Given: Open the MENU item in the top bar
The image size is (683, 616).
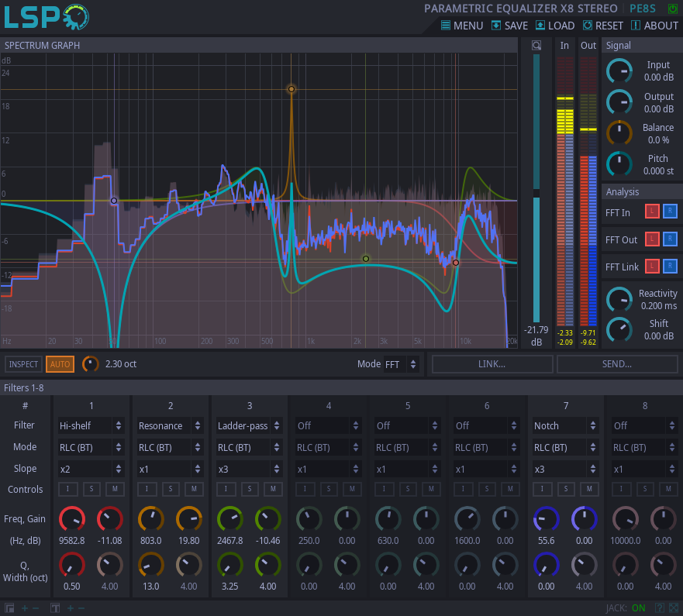Looking at the screenshot, I should (x=462, y=26).
